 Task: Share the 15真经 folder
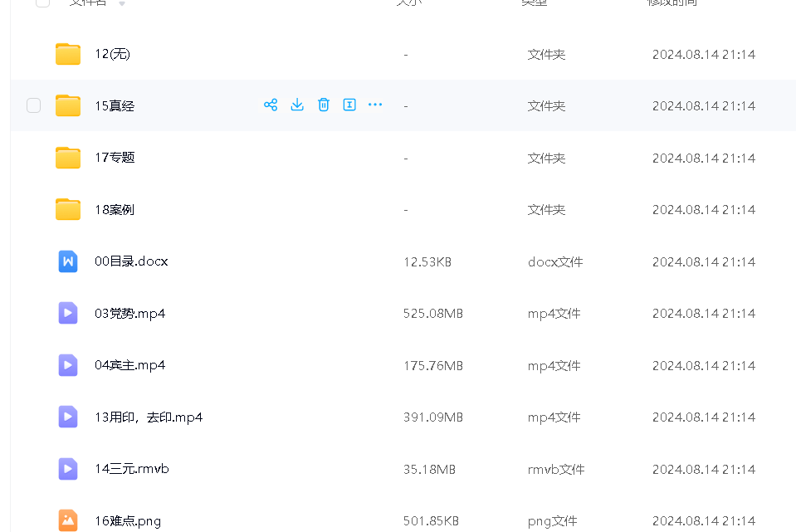coord(271,105)
